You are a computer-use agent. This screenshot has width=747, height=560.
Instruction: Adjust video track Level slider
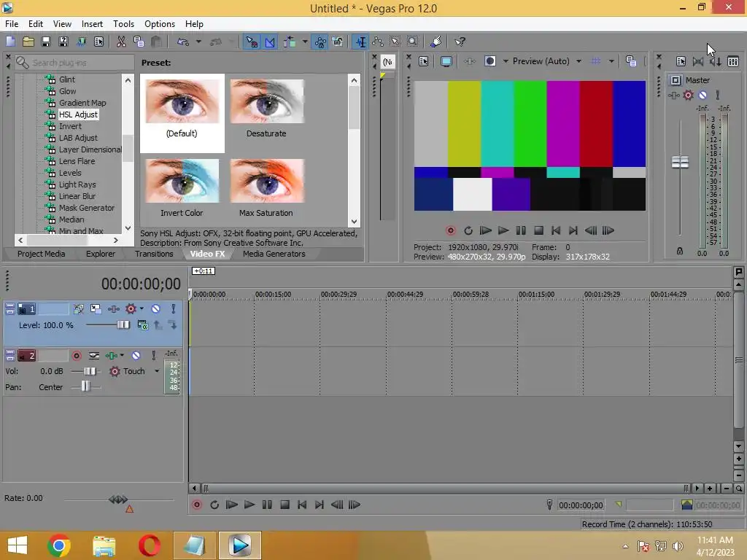pos(123,324)
